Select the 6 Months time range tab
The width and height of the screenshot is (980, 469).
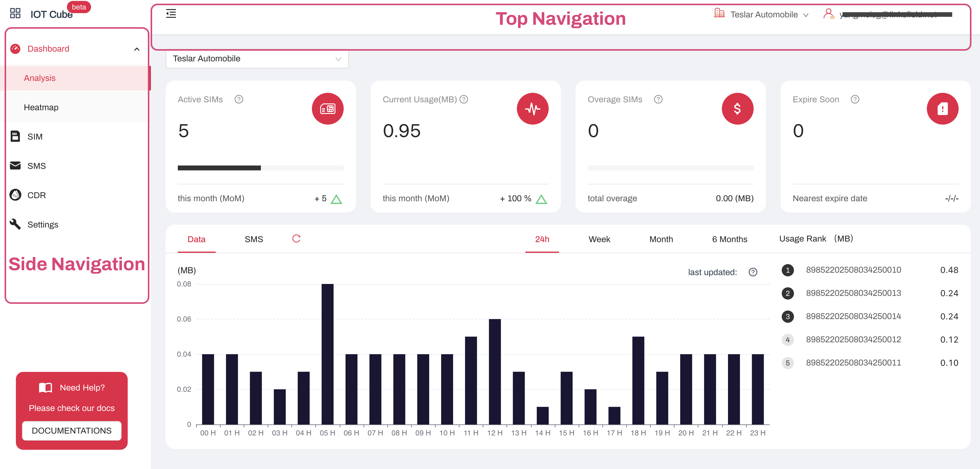(x=730, y=239)
